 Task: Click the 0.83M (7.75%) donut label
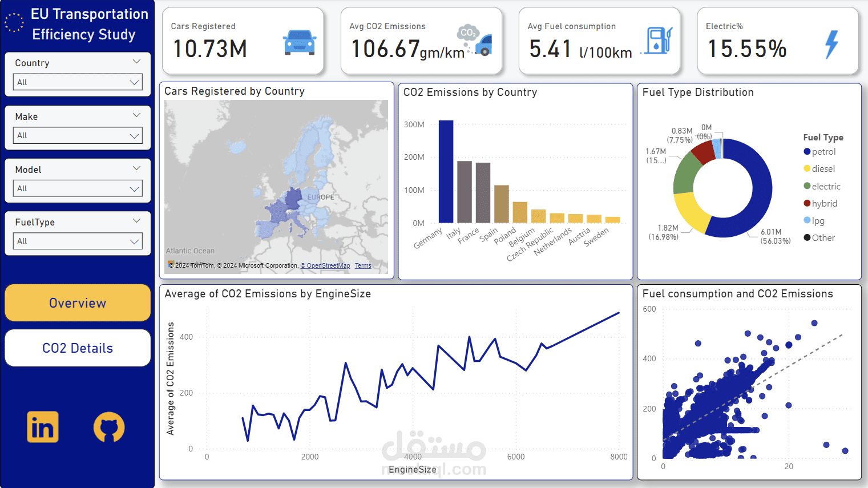click(680, 135)
